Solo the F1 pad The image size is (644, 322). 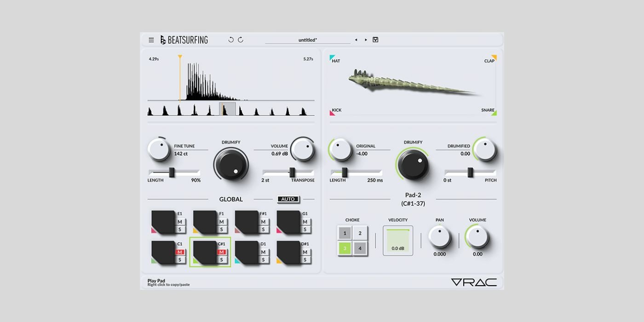click(222, 230)
